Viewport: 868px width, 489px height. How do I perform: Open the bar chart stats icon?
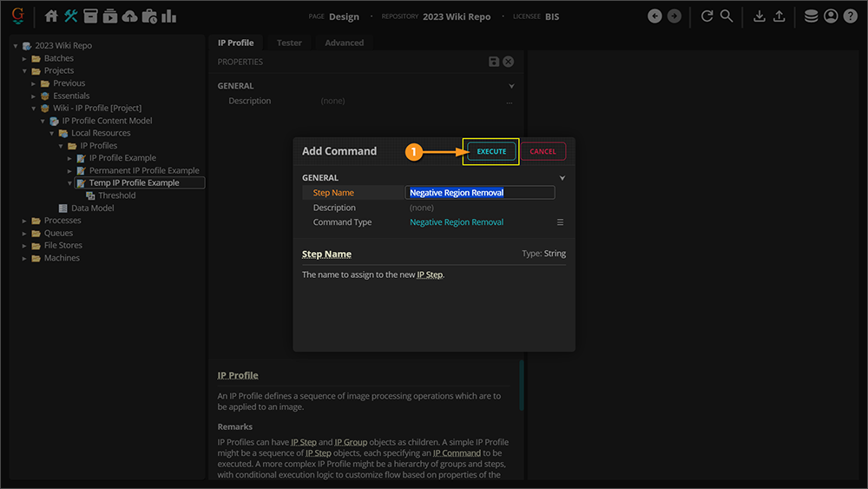click(168, 16)
